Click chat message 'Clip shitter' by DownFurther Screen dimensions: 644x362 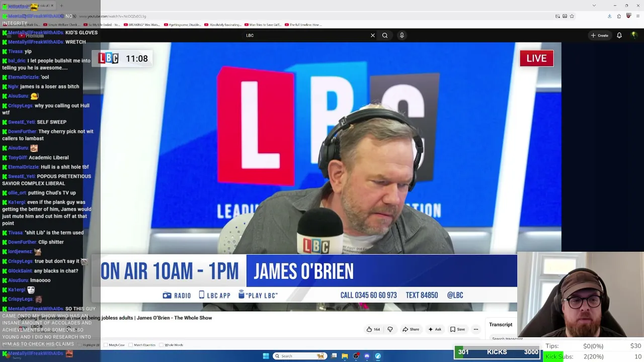pos(33,242)
